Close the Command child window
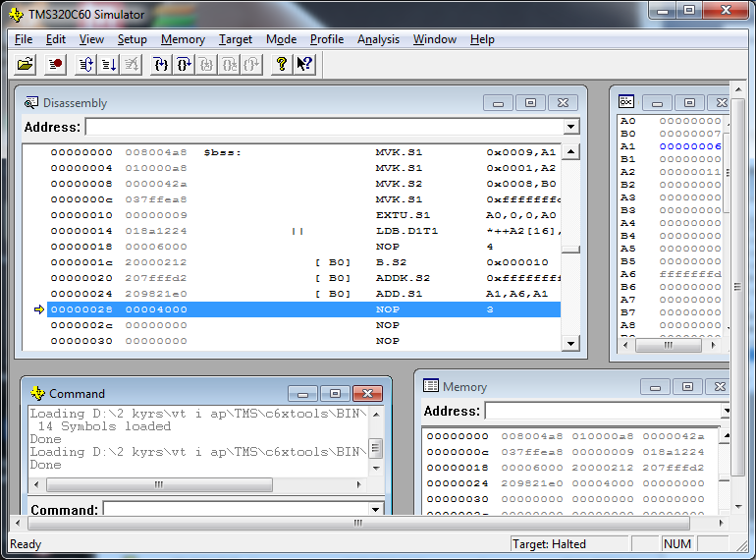This screenshot has width=756, height=560. tap(367, 394)
